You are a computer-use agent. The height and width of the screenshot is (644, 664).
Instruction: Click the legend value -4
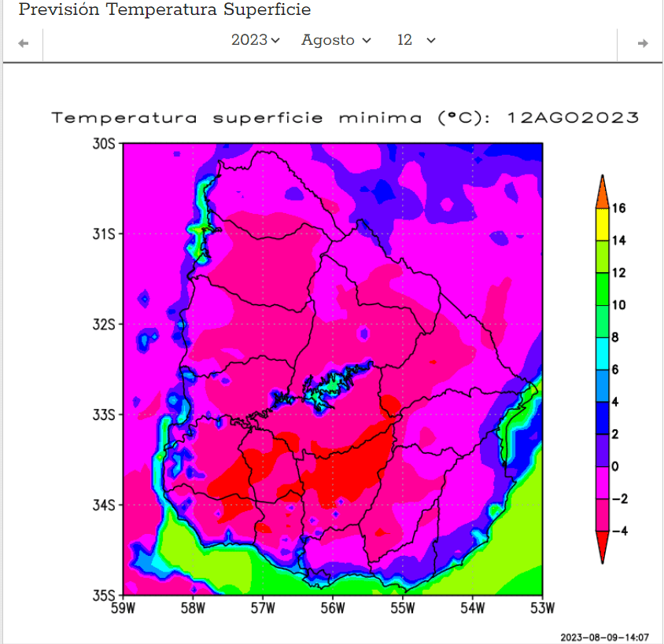[620, 531]
